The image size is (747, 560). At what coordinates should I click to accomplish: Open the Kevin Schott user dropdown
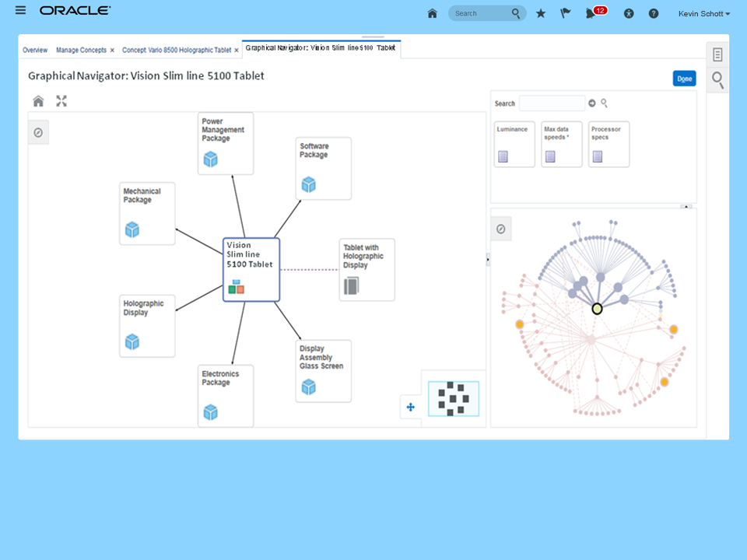[x=704, y=14]
